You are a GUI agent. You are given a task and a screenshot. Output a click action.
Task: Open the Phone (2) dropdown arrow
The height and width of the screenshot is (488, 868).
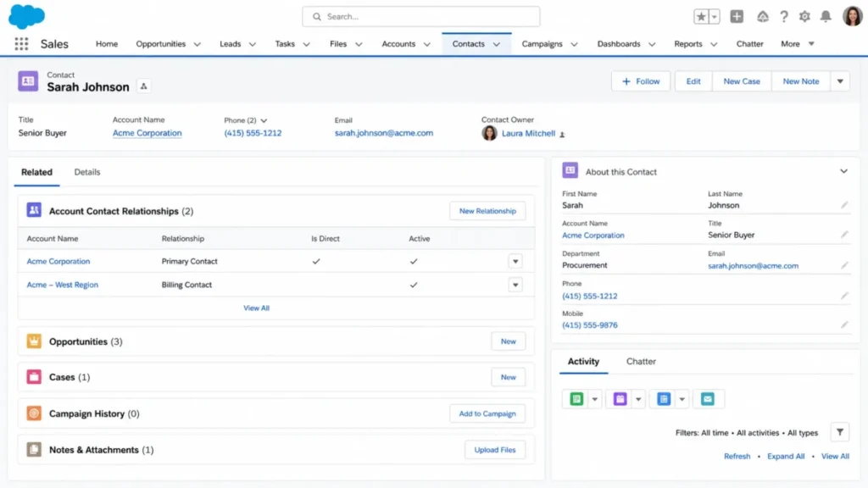[x=264, y=120]
